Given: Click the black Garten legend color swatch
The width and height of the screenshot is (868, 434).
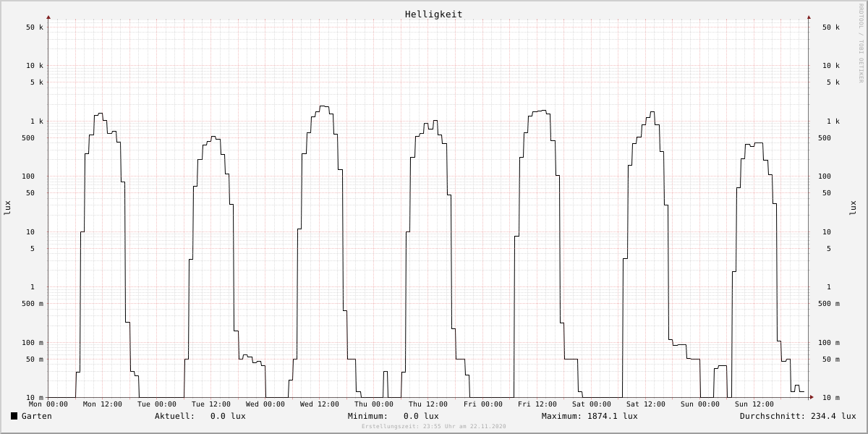Looking at the screenshot, I should click(x=14, y=416).
